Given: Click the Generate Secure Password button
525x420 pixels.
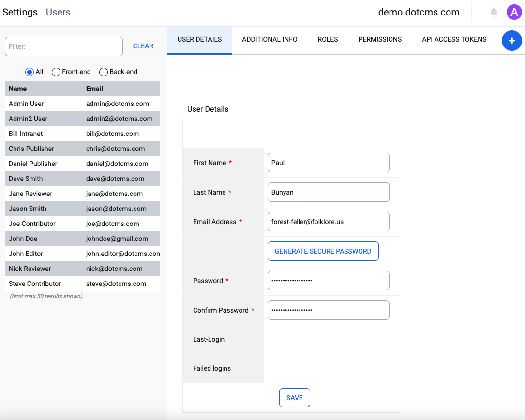Looking at the screenshot, I should 323,251.
